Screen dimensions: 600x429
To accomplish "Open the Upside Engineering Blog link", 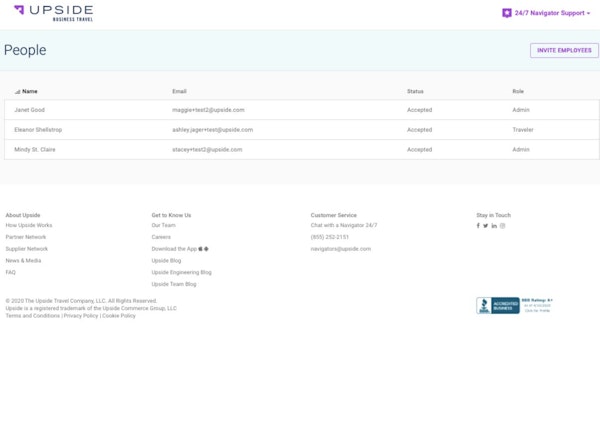I will pyautogui.click(x=181, y=272).
